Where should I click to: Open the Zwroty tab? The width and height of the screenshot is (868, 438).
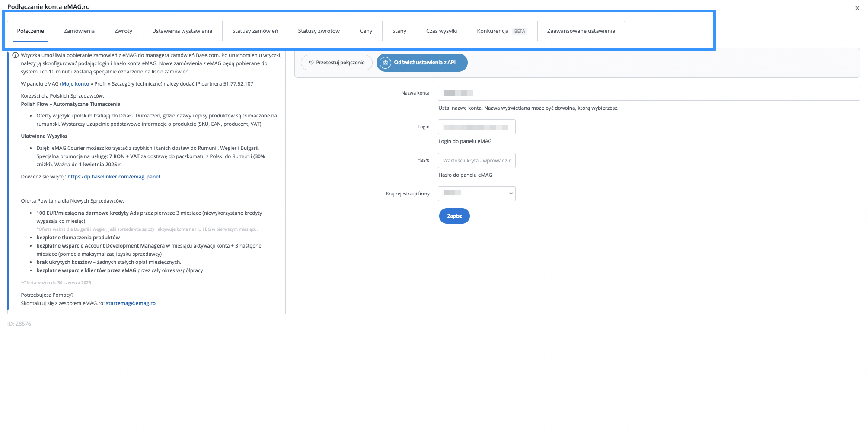[x=123, y=31]
